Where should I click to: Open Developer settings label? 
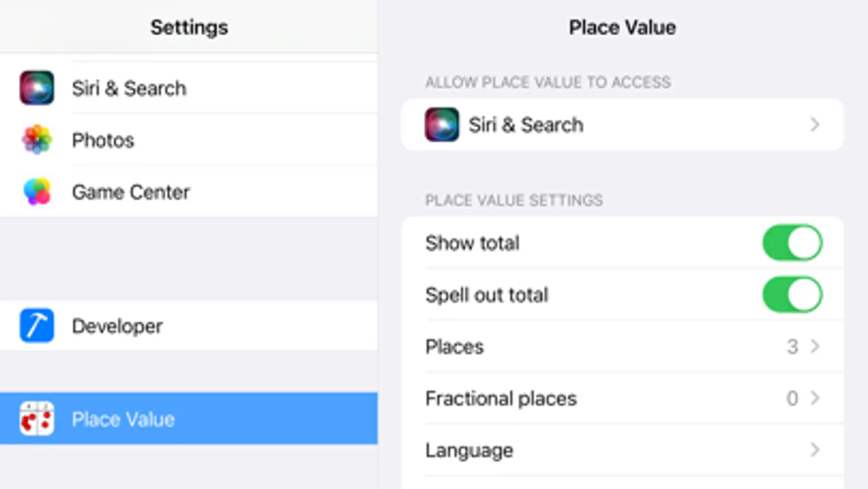[x=117, y=326]
